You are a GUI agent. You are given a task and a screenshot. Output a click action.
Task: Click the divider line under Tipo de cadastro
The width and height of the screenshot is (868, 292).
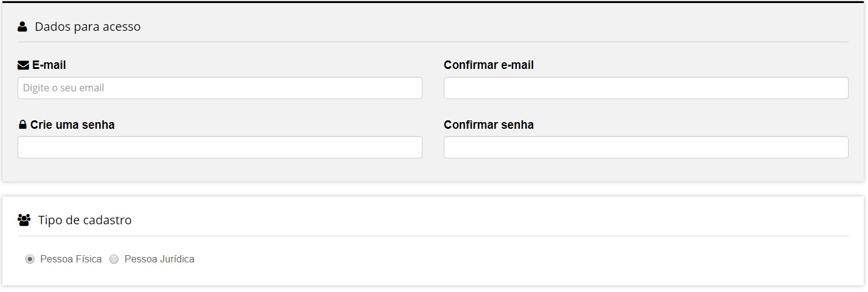[x=433, y=236]
